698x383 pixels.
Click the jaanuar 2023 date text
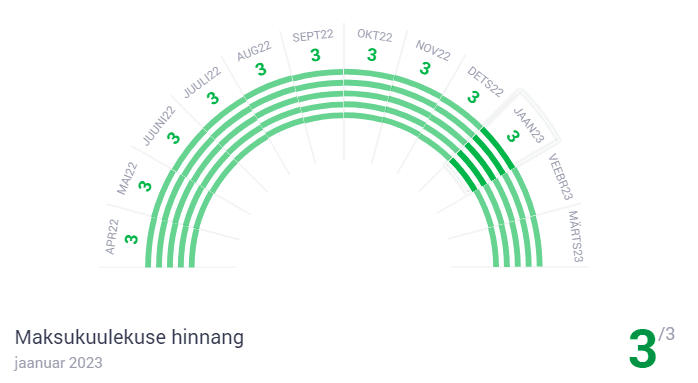(58, 363)
